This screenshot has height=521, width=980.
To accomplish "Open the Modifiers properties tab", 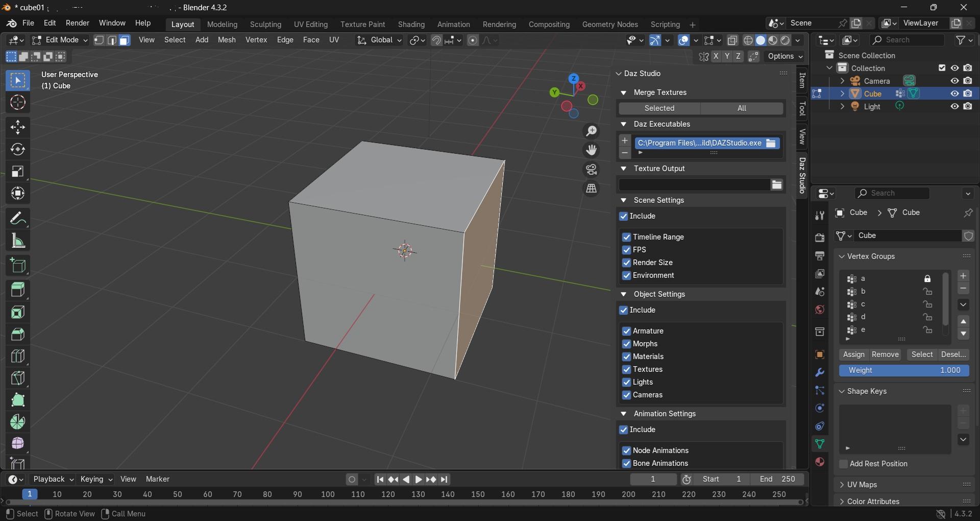I will (x=820, y=372).
